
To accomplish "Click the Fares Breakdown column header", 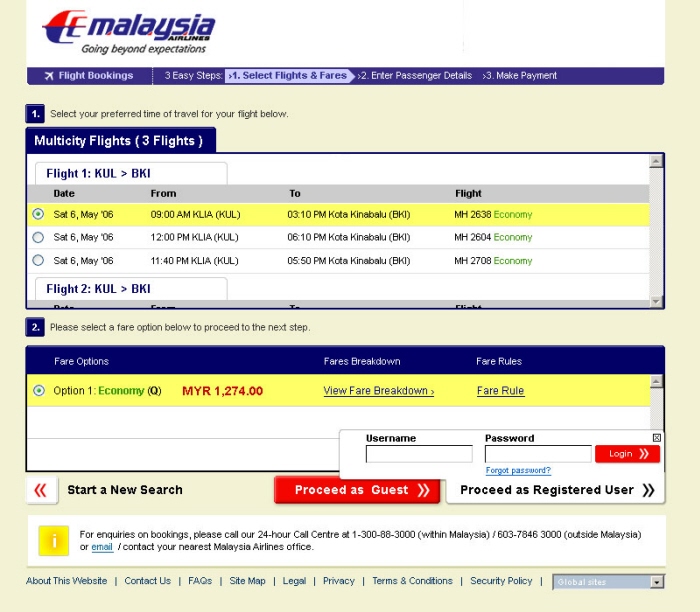I will click(x=362, y=362).
